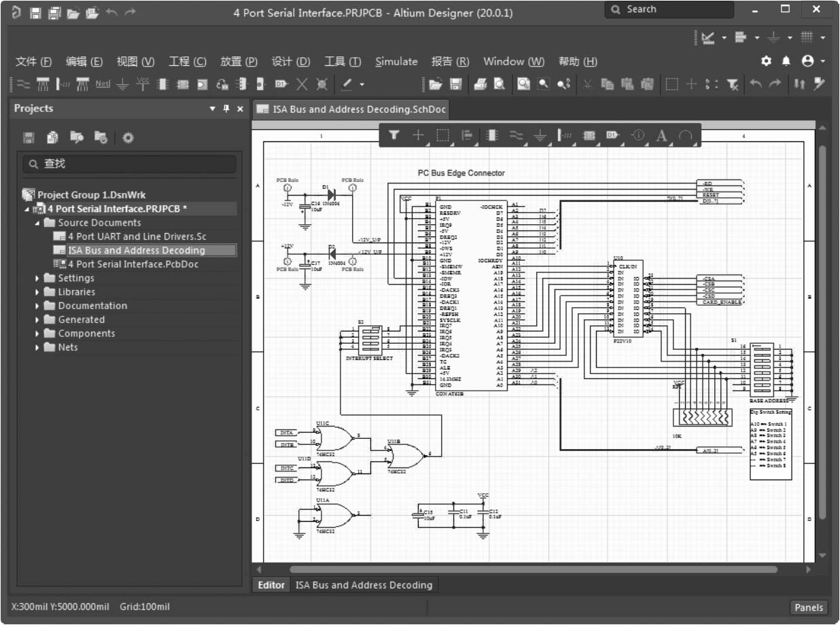
Task: Open the settings gear in top-right corner
Action: tap(766, 61)
